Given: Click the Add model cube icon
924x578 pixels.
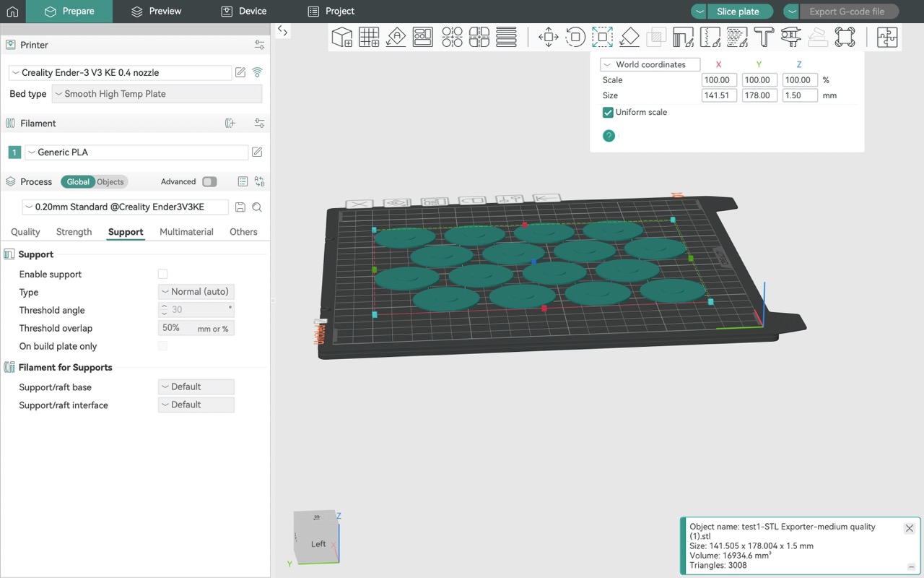Looking at the screenshot, I should [341, 37].
